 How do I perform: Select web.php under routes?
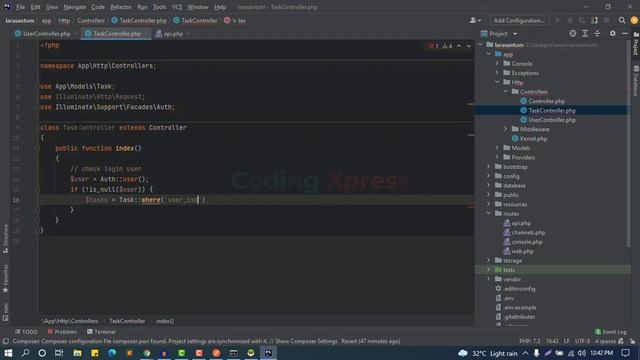coord(522,251)
